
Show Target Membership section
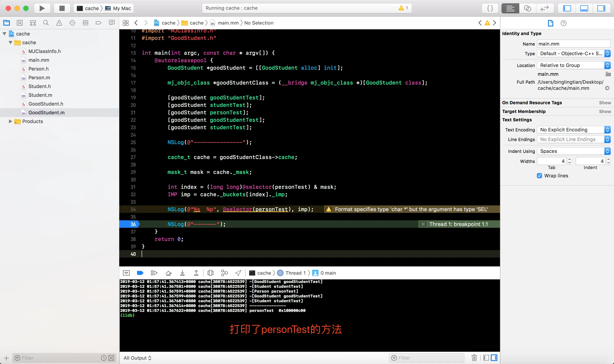pos(605,111)
